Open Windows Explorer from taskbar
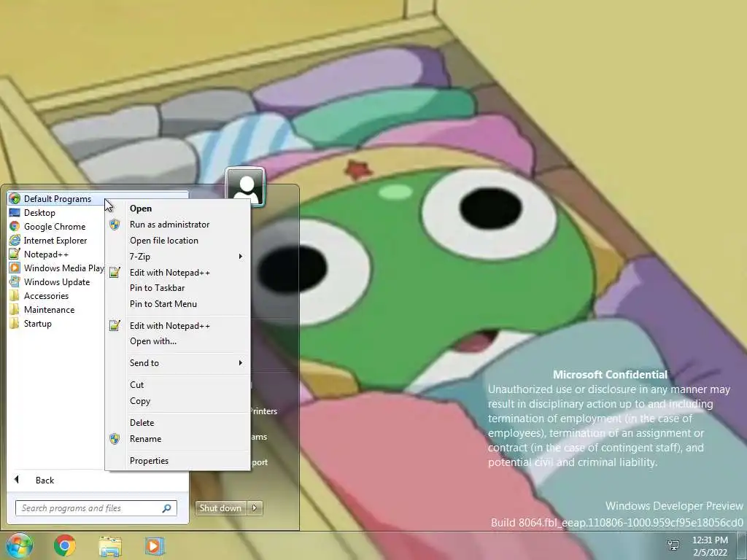The width and height of the screenshot is (747, 560). coord(110,546)
